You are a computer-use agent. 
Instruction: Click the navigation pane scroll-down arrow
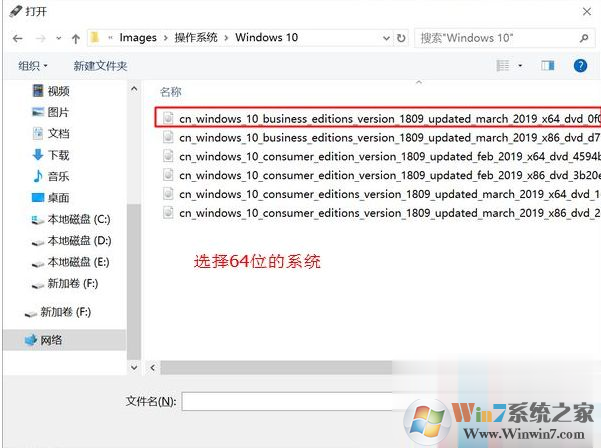coord(134,368)
